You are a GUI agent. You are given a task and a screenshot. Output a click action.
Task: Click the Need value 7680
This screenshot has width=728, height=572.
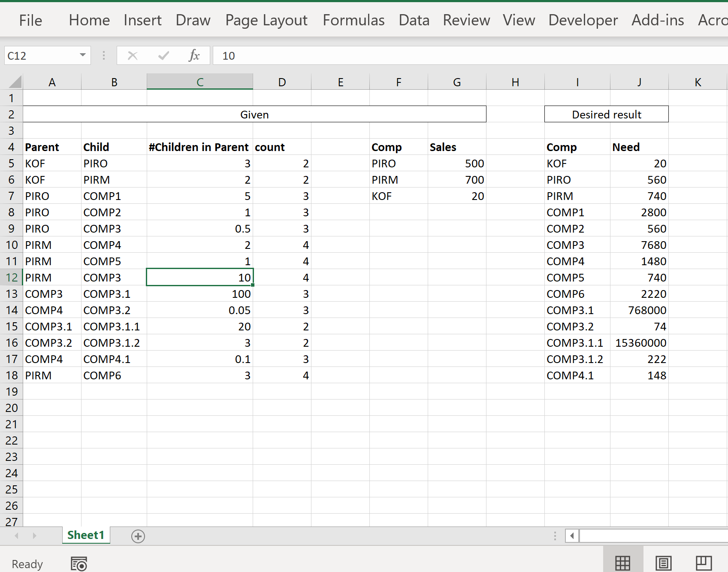[x=639, y=245]
